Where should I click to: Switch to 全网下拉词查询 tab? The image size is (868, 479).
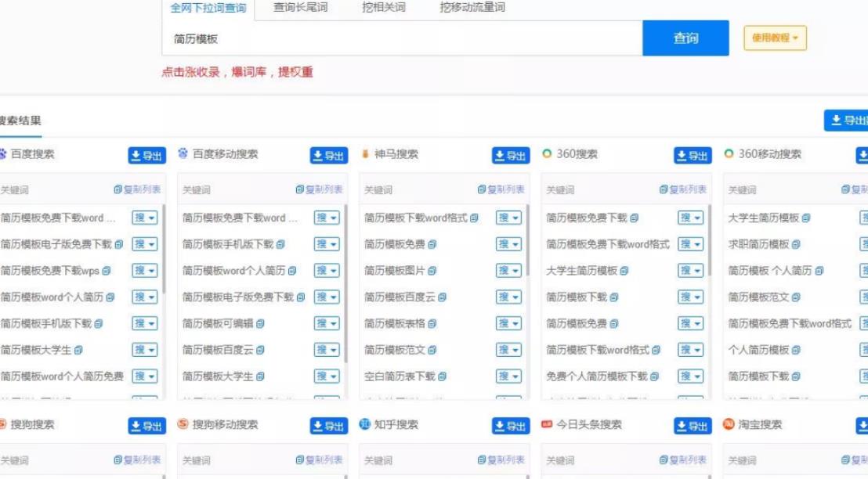coord(208,8)
